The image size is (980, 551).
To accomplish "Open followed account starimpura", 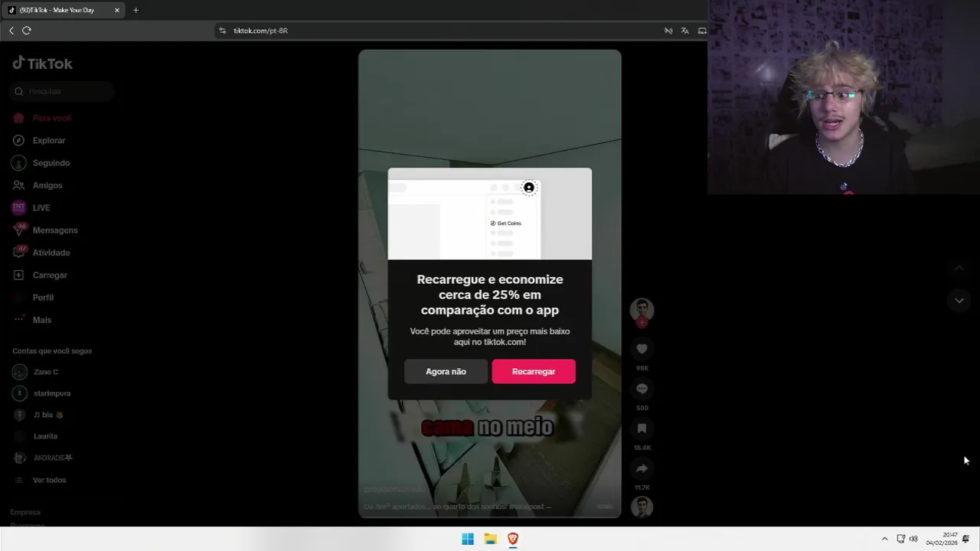I will tap(51, 393).
